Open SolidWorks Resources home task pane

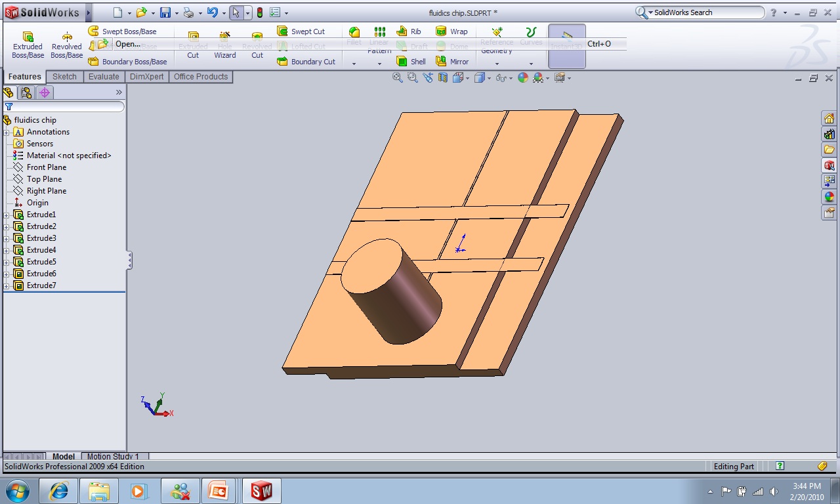829,119
